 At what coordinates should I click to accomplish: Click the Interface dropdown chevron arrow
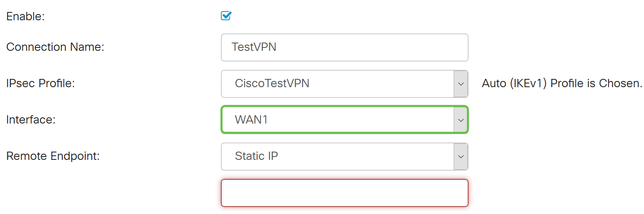pos(461,120)
